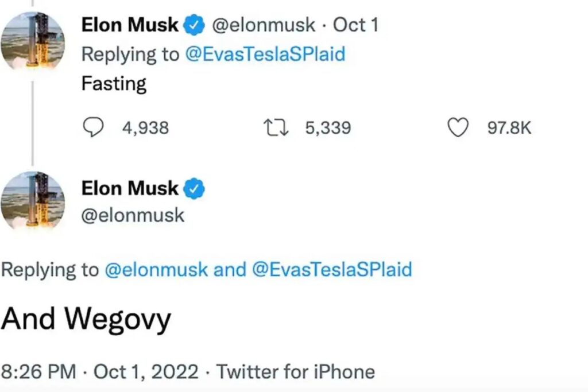The width and height of the screenshot is (588, 392).
Task: Click the 4,938 replies count
Action: pos(145,127)
